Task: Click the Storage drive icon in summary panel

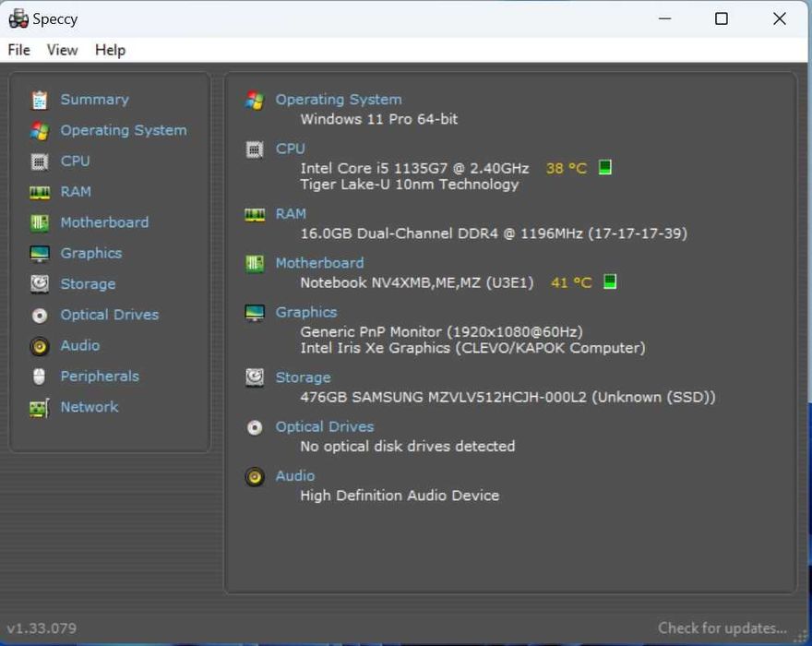Action: coord(255,377)
